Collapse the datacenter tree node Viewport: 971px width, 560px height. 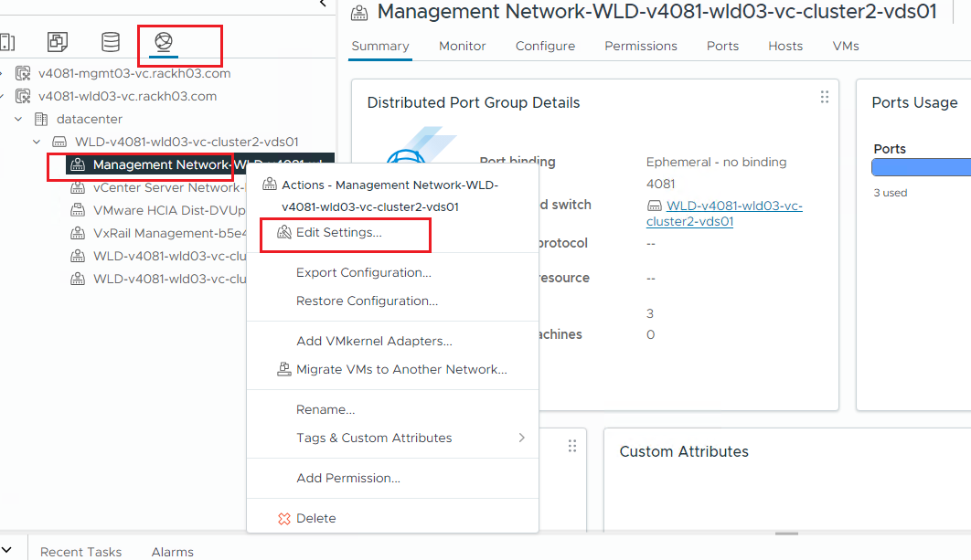(x=18, y=118)
